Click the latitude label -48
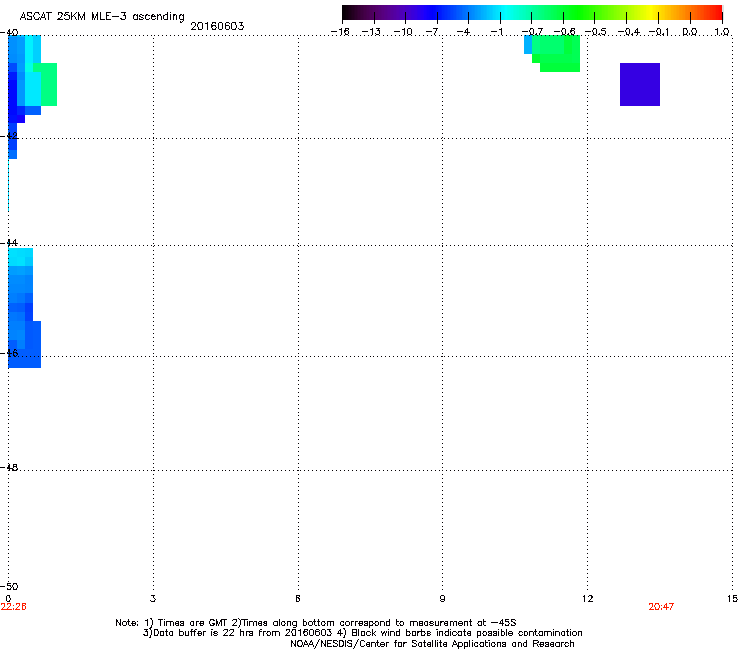 (x=9, y=467)
